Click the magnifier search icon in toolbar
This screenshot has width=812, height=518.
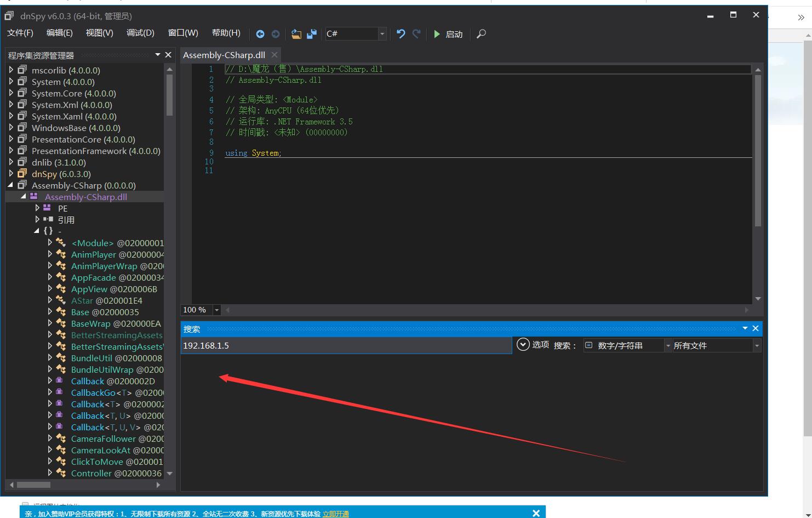pyautogui.click(x=481, y=34)
